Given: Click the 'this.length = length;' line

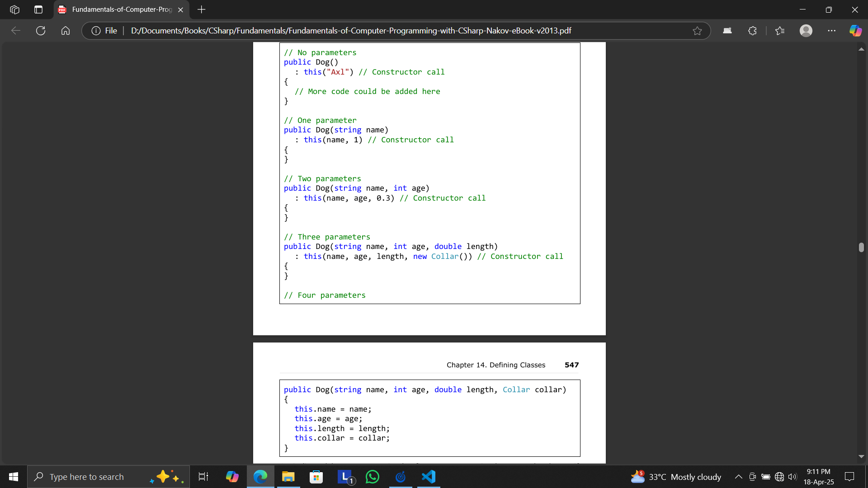Looking at the screenshot, I should [342, 428].
